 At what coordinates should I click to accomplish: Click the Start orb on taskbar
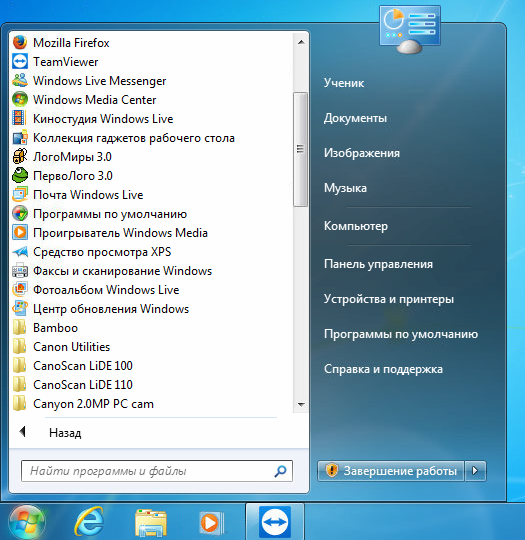[27, 522]
